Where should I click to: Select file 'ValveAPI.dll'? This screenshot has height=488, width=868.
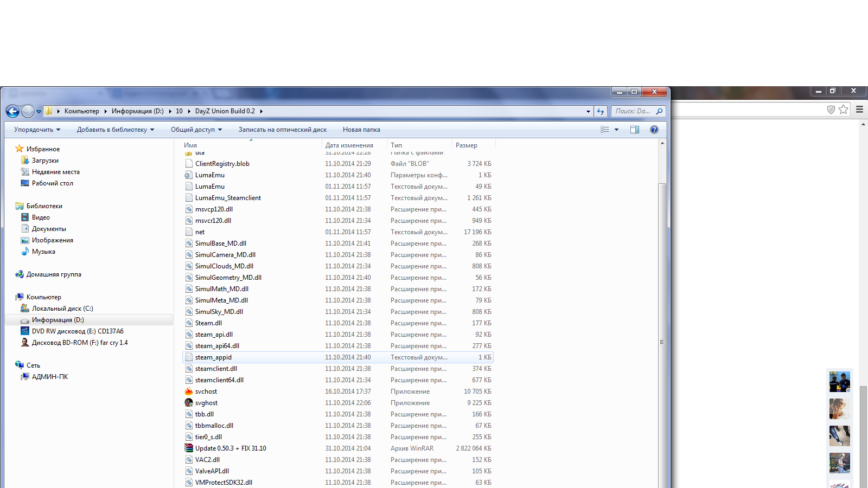click(212, 471)
